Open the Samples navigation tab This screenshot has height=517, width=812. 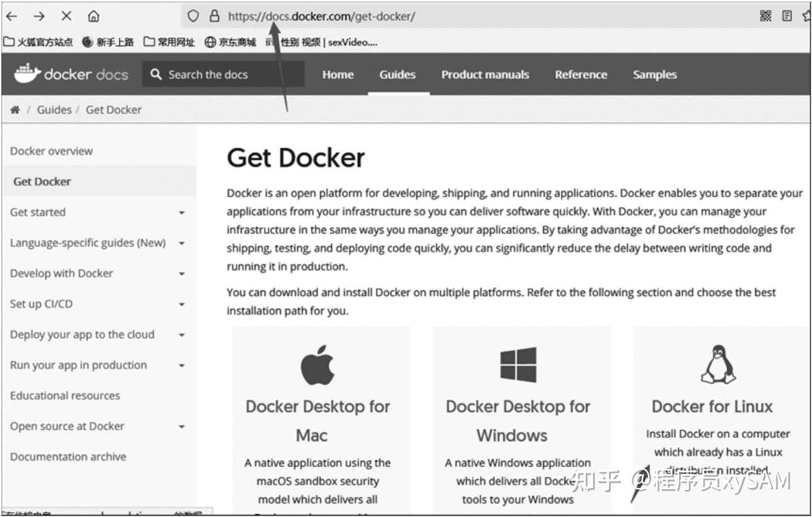point(655,75)
